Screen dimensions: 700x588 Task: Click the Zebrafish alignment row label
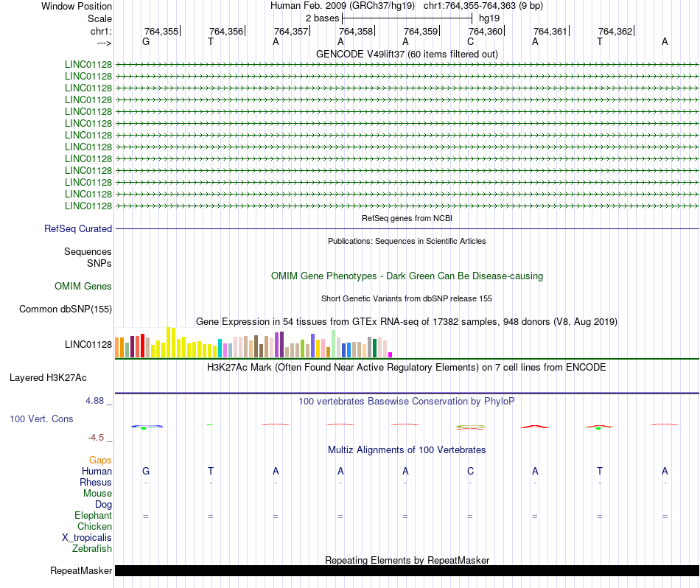(x=92, y=548)
